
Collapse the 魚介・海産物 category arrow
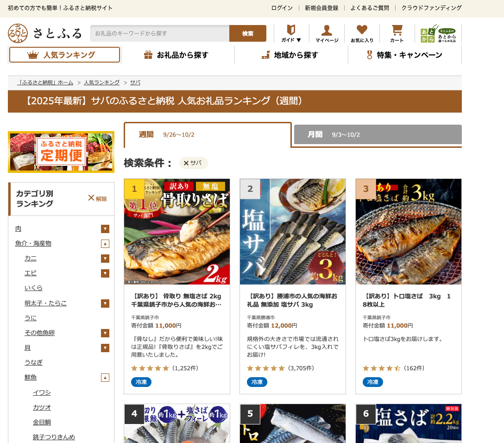coord(105,244)
